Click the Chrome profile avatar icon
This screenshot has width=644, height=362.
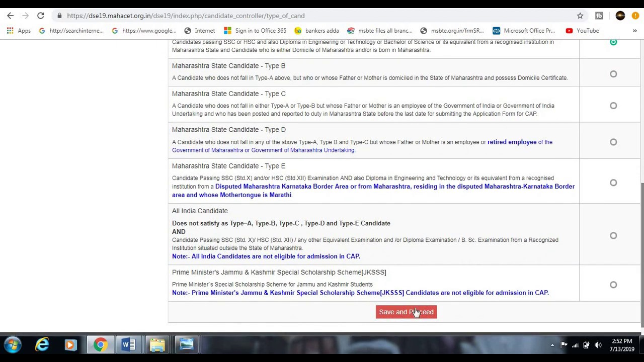point(620,16)
